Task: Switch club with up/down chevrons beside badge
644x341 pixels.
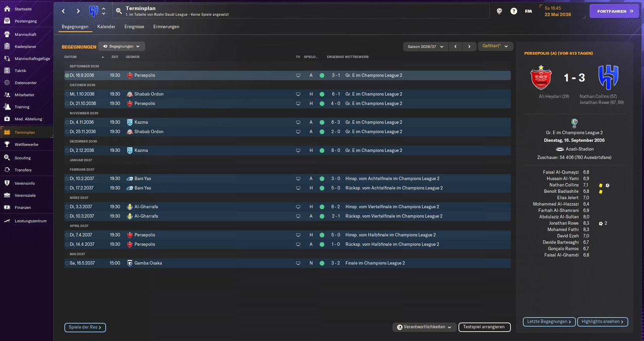Action: (x=104, y=11)
